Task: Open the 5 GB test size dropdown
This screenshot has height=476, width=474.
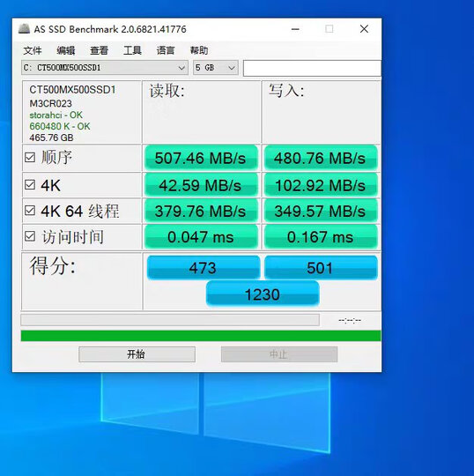Action: (x=216, y=68)
